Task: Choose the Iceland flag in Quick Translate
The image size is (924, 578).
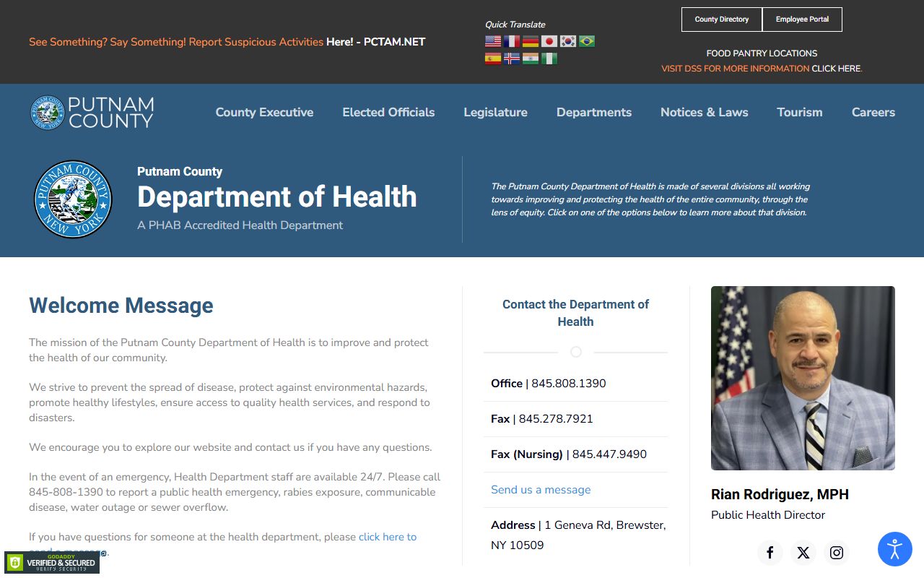Action: 512,59
